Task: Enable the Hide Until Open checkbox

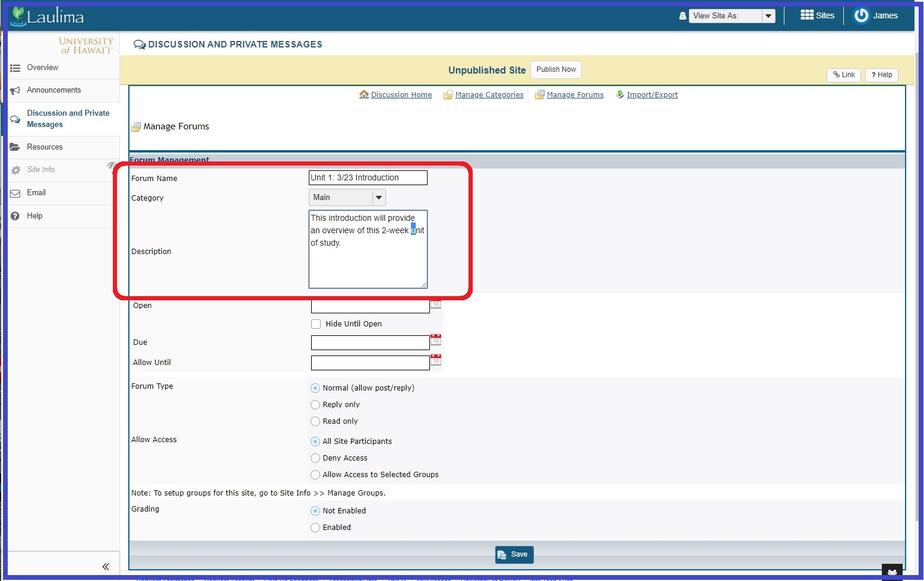Action: [316, 324]
